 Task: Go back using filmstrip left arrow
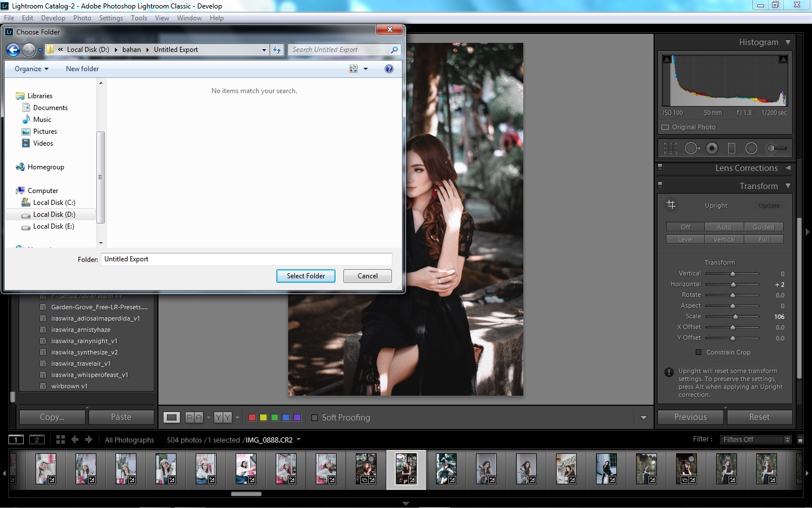pos(75,440)
